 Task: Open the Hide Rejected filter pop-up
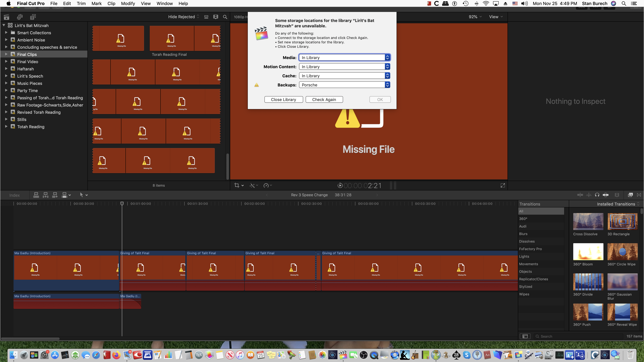pyautogui.click(x=183, y=17)
